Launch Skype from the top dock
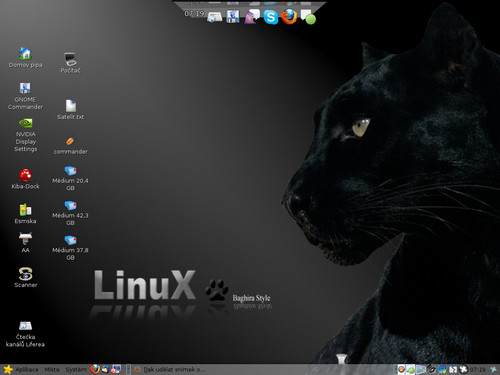 pos(271,17)
